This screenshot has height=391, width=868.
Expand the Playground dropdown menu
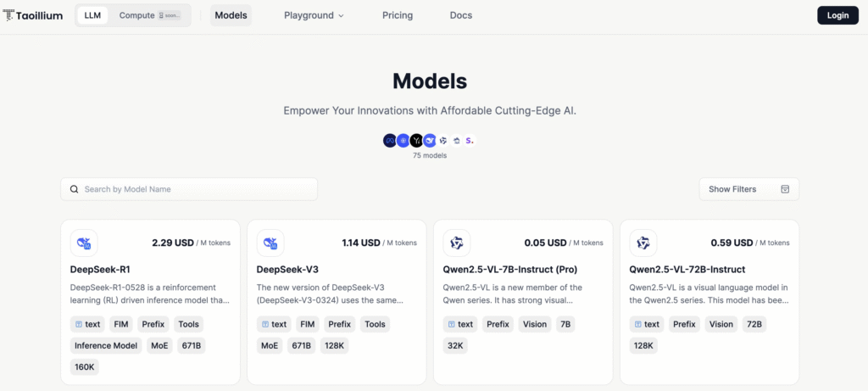point(314,15)
